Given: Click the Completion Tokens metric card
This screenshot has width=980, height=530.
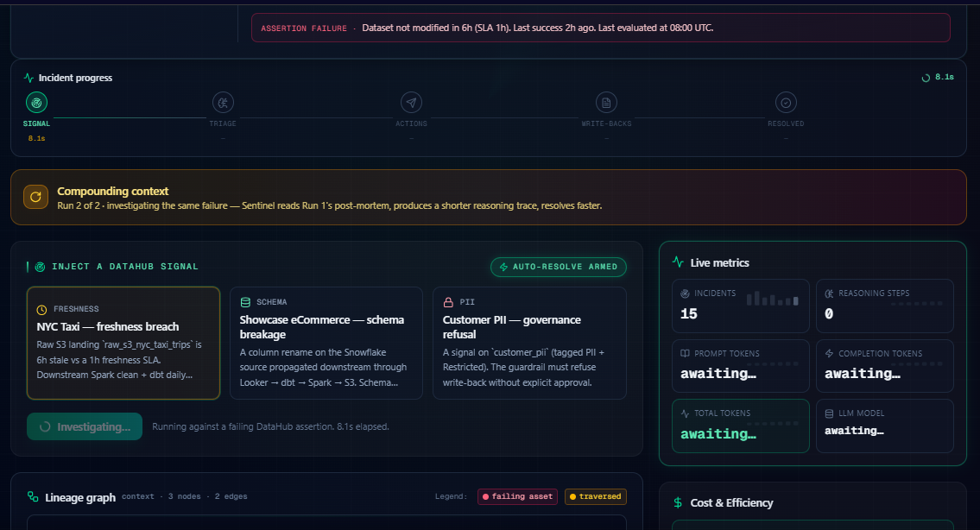Looking at the screenshot, I should pyautogui.click(x=885, y=366).
